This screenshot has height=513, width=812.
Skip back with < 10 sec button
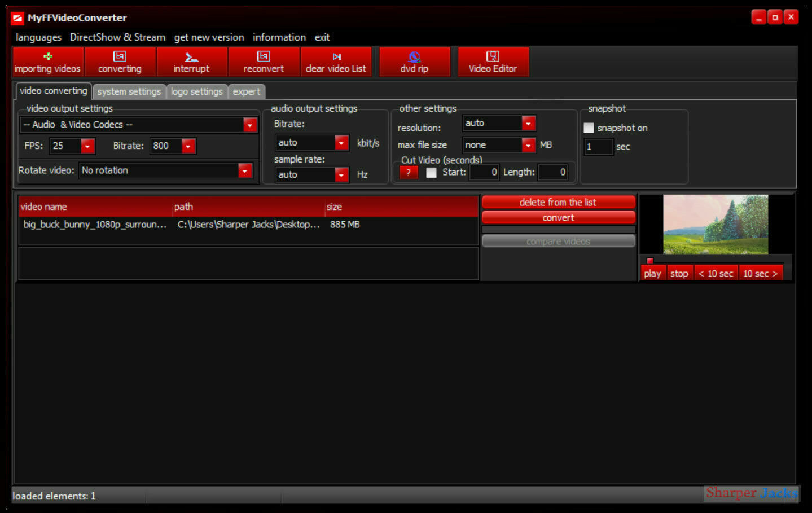coord(716,273)
